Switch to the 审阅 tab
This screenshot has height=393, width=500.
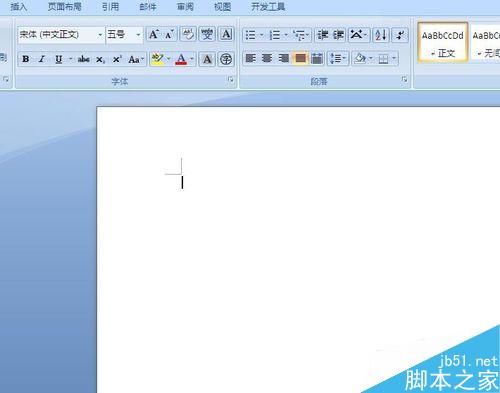point(185,7)
